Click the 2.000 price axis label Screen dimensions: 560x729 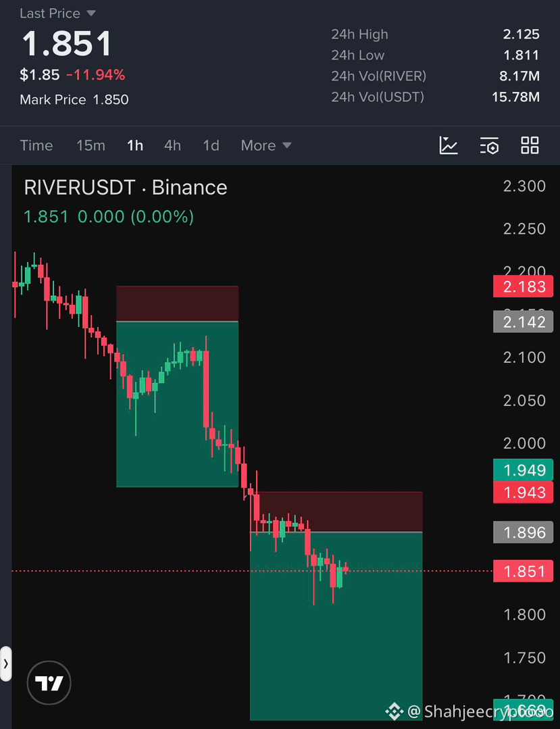tap(524, 443)
